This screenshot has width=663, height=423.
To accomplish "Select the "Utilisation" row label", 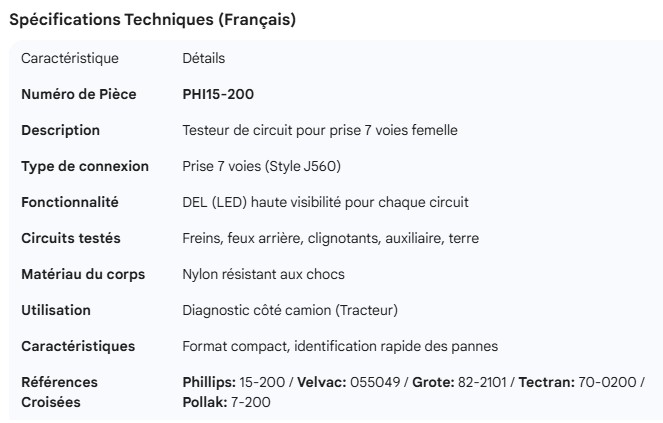I will [x=56, y=310].
